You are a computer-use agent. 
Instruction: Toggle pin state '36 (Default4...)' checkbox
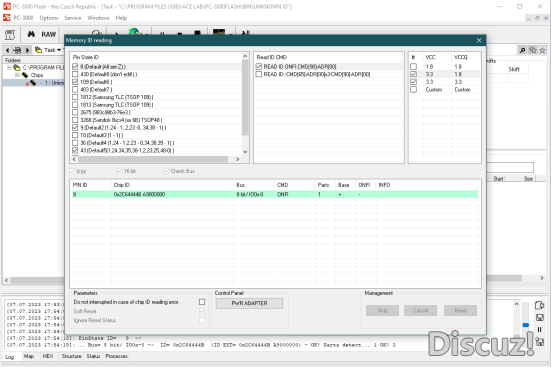point(75,143)
